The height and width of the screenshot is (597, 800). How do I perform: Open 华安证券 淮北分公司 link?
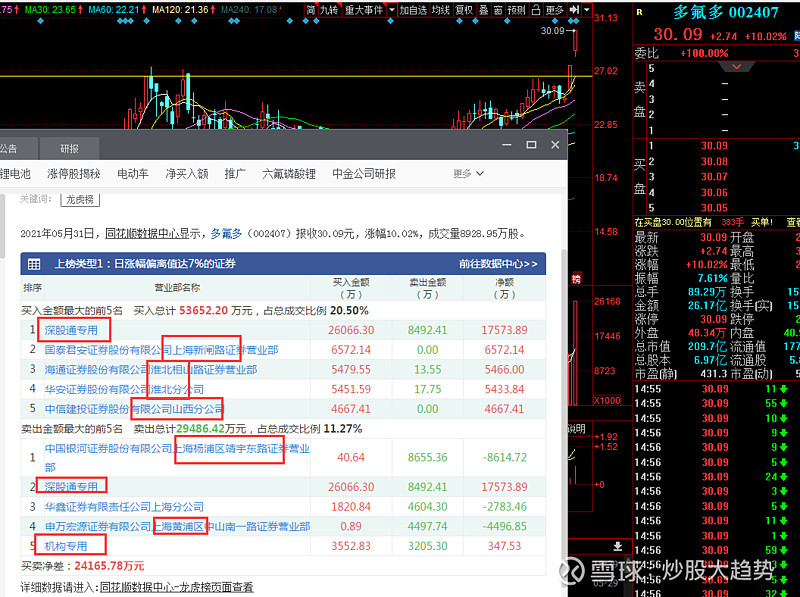point(124,389)
